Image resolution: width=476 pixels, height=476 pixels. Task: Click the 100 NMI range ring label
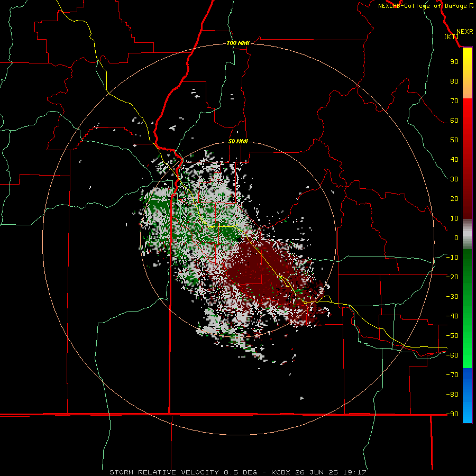point(238,43)
